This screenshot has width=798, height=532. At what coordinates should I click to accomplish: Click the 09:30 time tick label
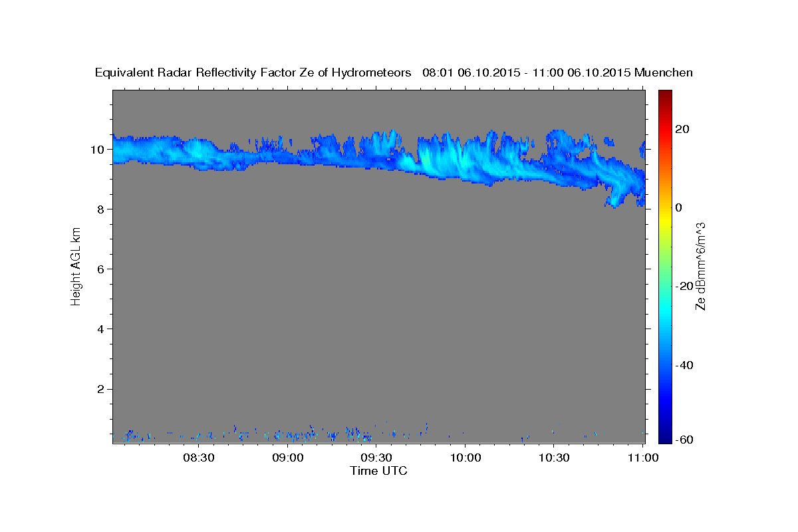coord(376,458)
